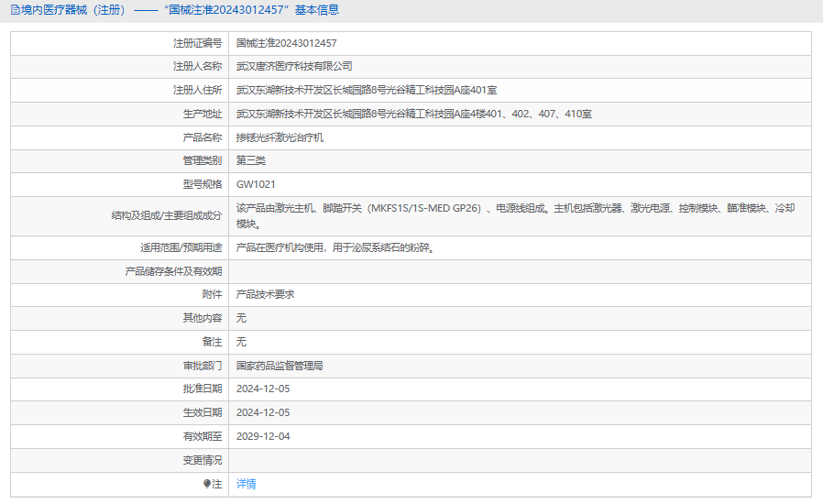The height and width of the screenshot is (504, 823).
Task: Click the 注册人名称 label cell
Action: tap(120, 67)
